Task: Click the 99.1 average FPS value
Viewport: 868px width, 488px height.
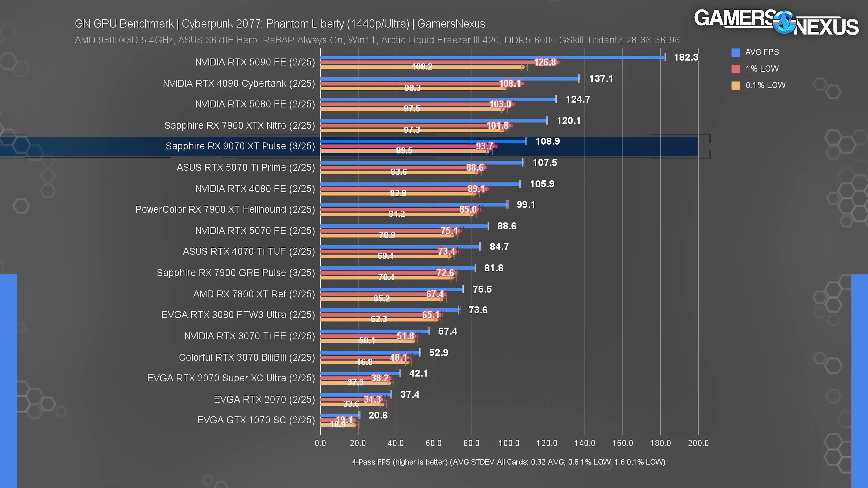Action: click(526, 205)
